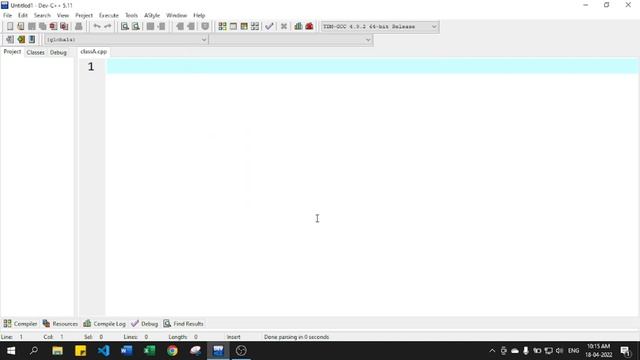The height and width of the screenshot is (360, 640).
Task: Click the green arrow icon left of (globals)
Action: click(21, 40)
